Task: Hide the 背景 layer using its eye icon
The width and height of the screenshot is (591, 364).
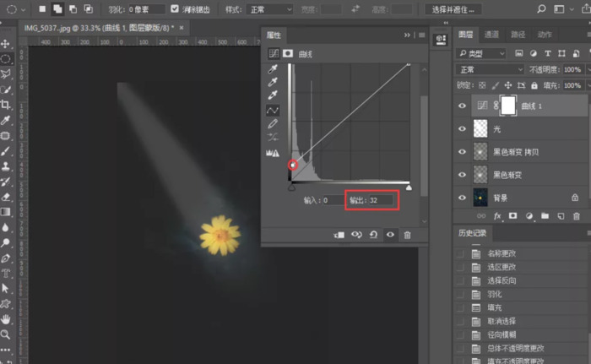Action: click(x=461, y=197)
